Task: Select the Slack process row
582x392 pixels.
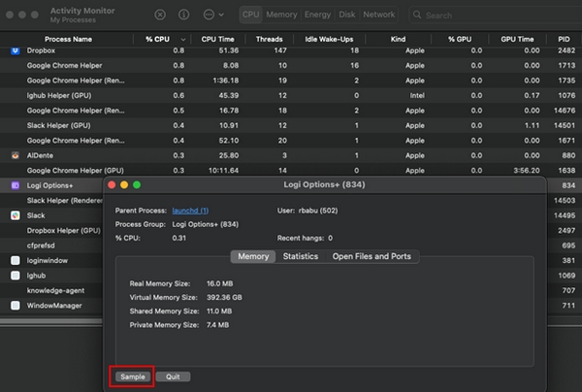Action: click(51, 215)
